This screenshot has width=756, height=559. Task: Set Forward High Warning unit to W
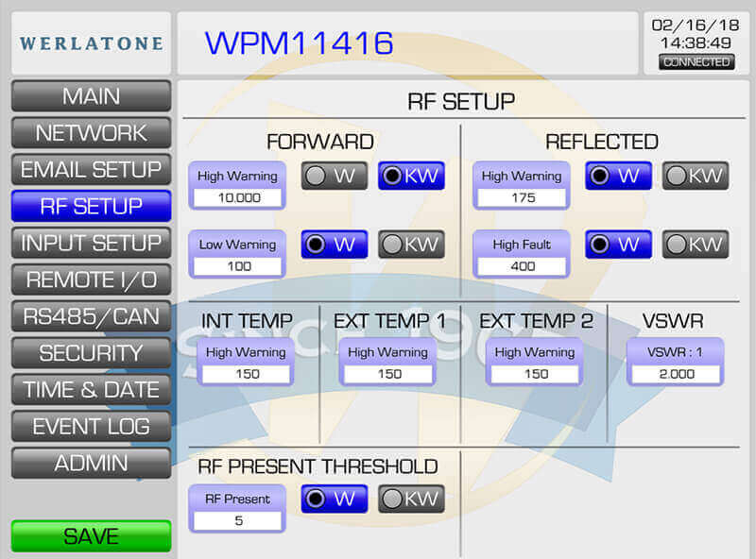point(335,176)
